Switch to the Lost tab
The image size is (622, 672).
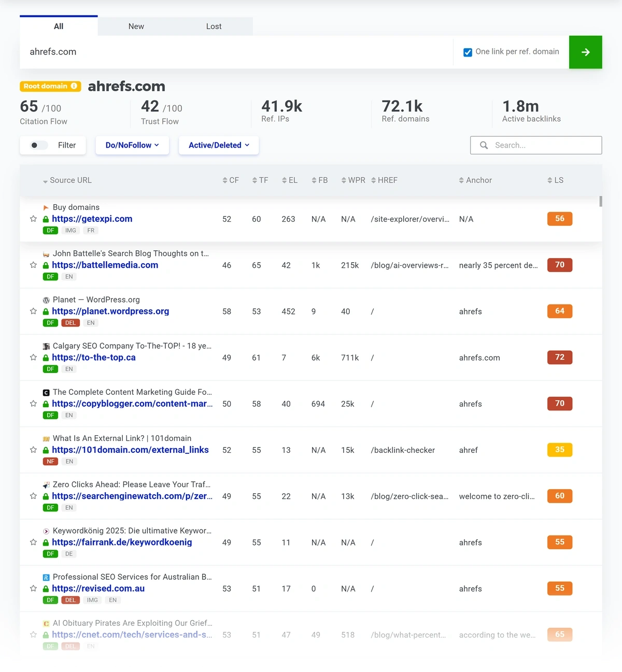214,26
